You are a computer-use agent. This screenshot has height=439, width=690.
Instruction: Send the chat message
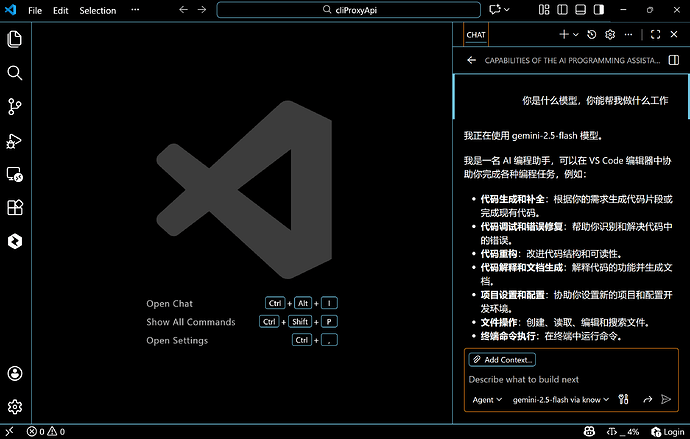(666, 399)
